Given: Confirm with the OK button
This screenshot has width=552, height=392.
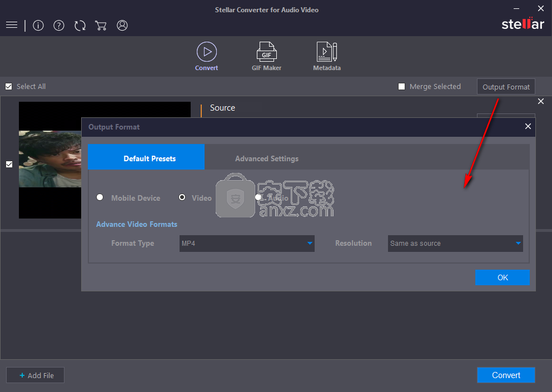Looking at the screenshot, I should click(503, 277).
